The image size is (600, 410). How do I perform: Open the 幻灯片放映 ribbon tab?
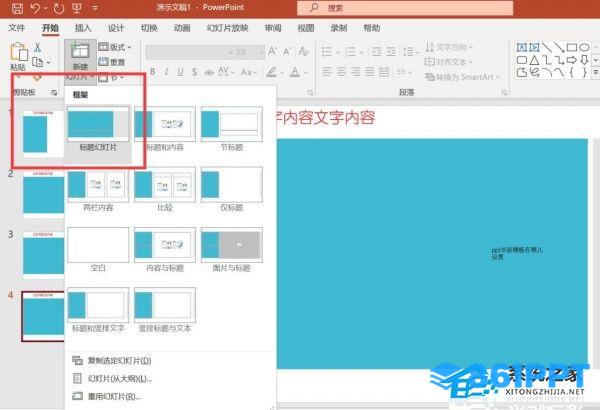pyautogui.click(x=227, y=28)
